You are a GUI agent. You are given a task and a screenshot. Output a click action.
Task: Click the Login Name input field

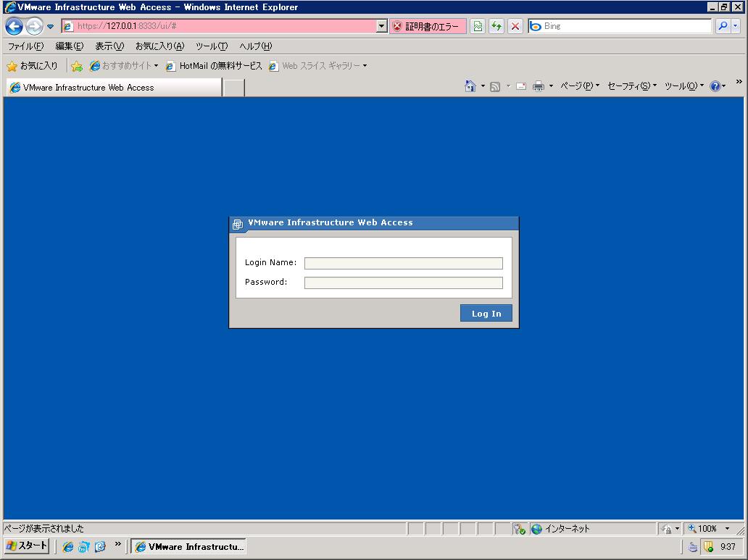[x=404, y=263]
